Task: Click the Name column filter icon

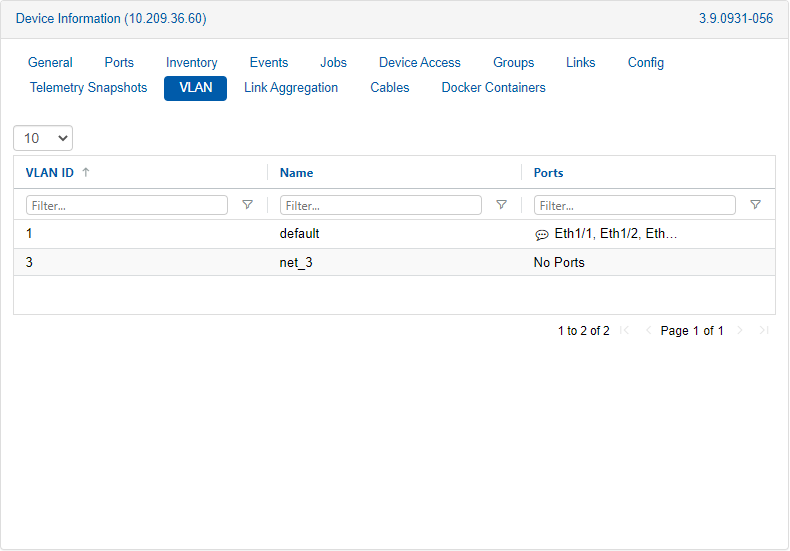Action: (502, 205)
